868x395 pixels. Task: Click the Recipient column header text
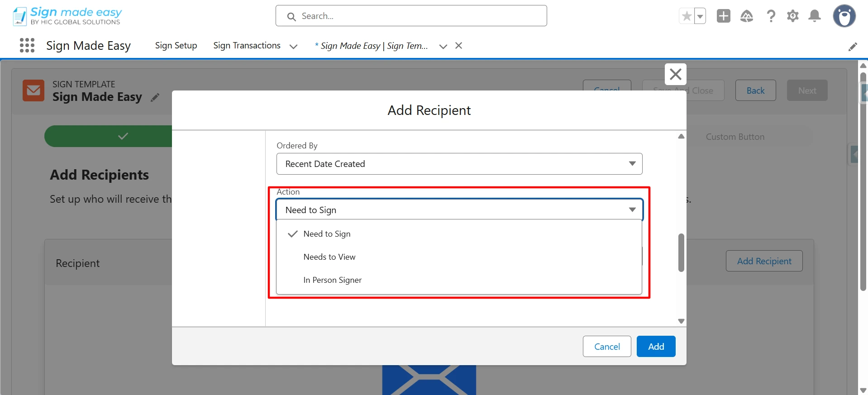coord(78,263)
